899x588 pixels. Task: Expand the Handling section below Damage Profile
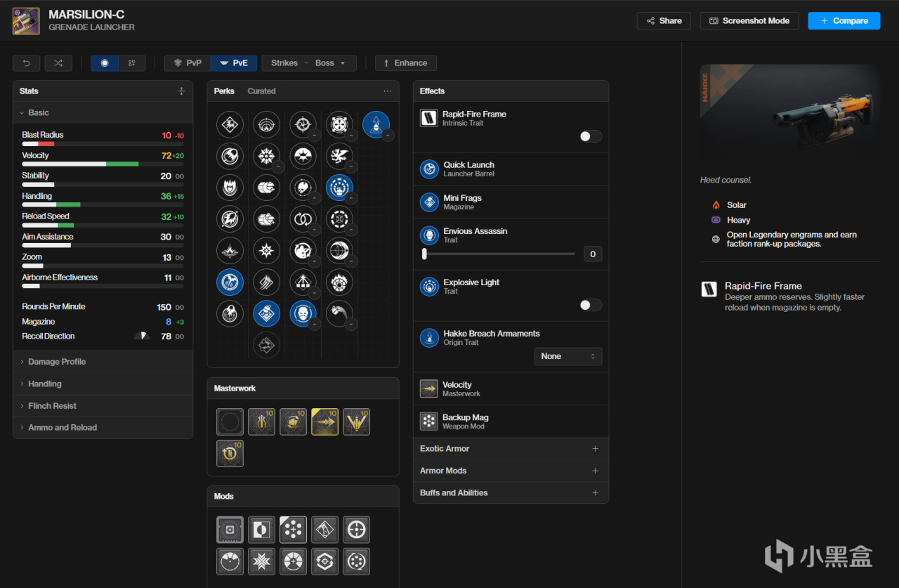[103, 384]
